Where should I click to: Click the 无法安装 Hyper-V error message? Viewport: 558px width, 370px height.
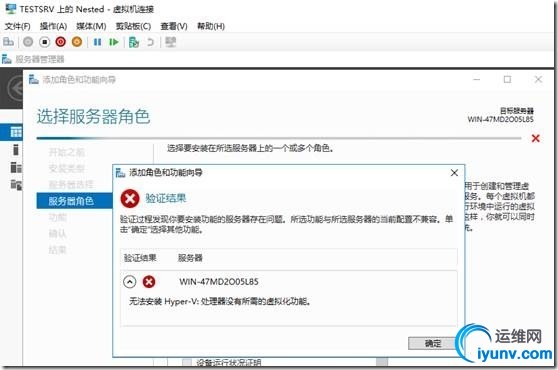coord(220,302)
